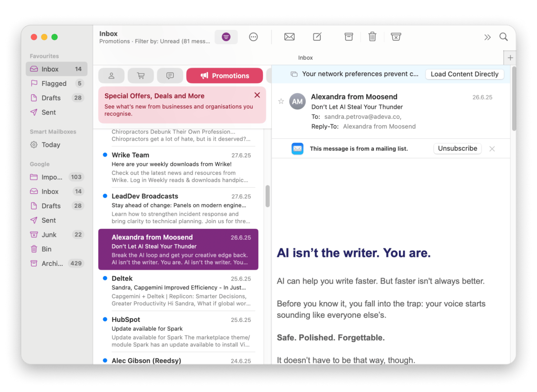The width and height of the screenshot is (537, 392).
Task: Open the ellipsis more-actions menu
Action: point(254,37)
